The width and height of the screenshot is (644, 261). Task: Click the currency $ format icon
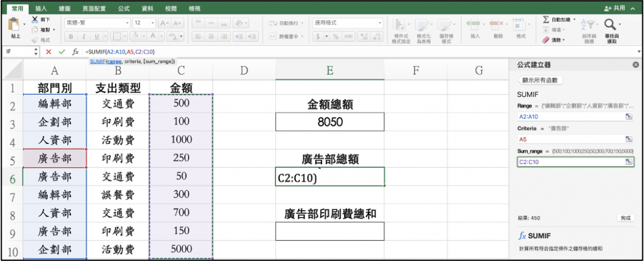(x=318, y=36)
